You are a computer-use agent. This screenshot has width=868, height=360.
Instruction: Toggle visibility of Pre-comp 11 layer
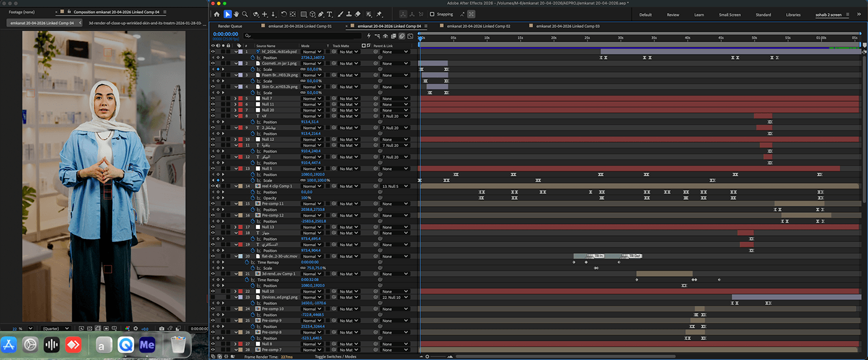[213, 204]
